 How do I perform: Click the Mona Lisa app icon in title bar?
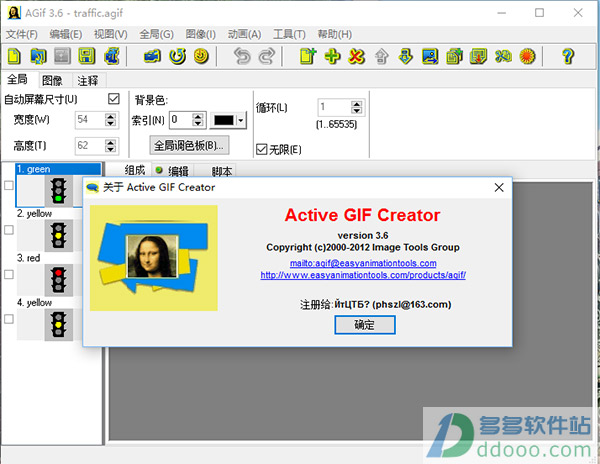(x=14, y=13)
